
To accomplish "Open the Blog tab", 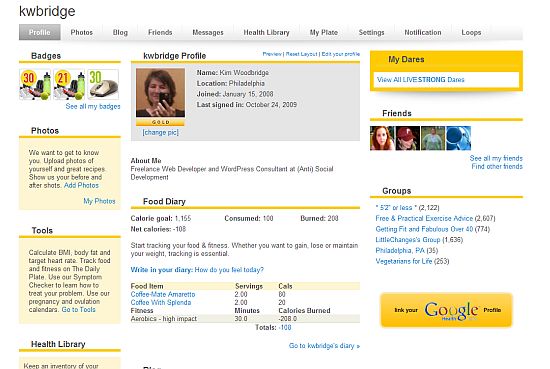I will 120,32.
